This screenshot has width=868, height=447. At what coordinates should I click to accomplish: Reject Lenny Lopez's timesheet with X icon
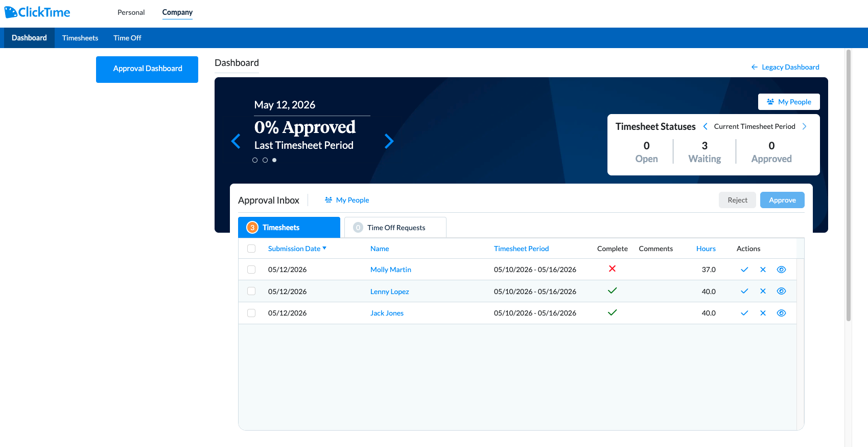click(x=763, y=291)
